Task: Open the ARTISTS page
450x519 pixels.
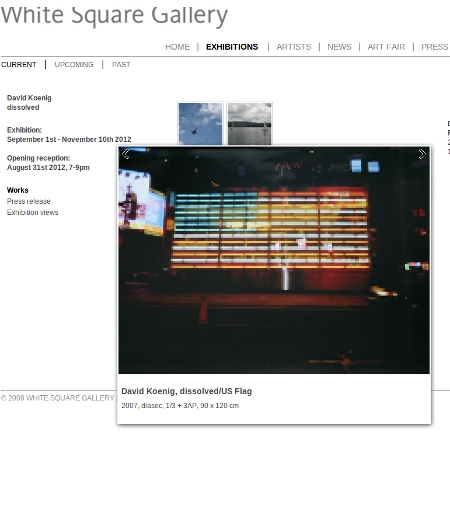Action: (x=294, y=47)
